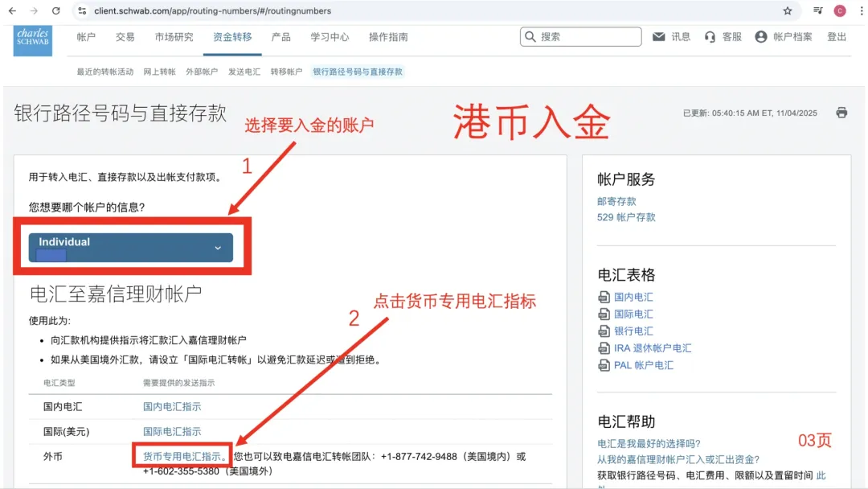The image size is (868, 489).
Task: Open the 学习中心 menu
Action: coord(330,37)
